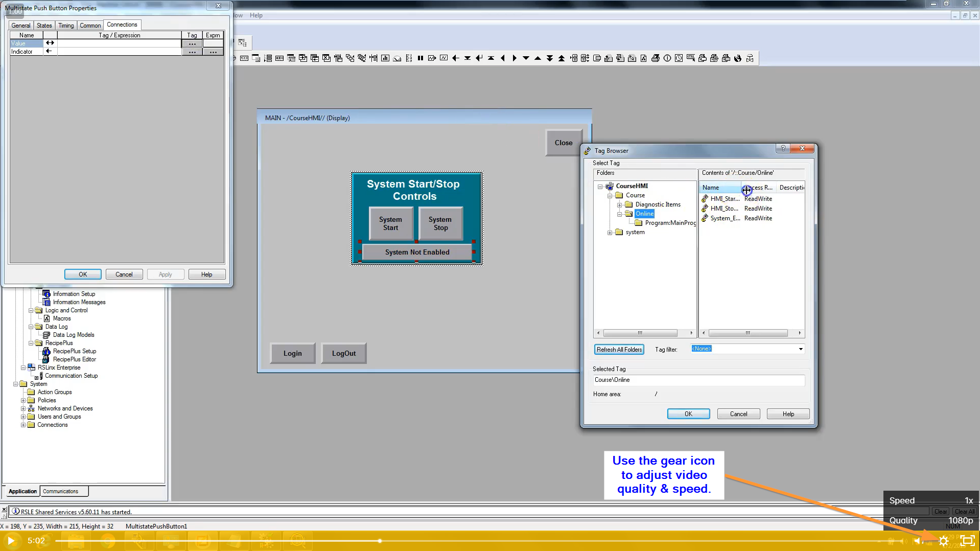Select the gauge tool in toolbar
Viewport: 980px width, 551px height.
click(397, 58)
